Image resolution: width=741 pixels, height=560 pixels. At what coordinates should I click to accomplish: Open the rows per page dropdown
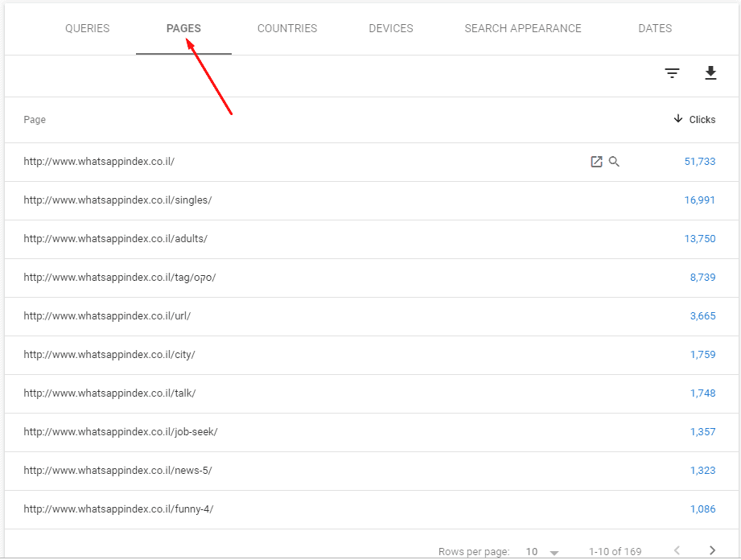[x=542, y=551]
